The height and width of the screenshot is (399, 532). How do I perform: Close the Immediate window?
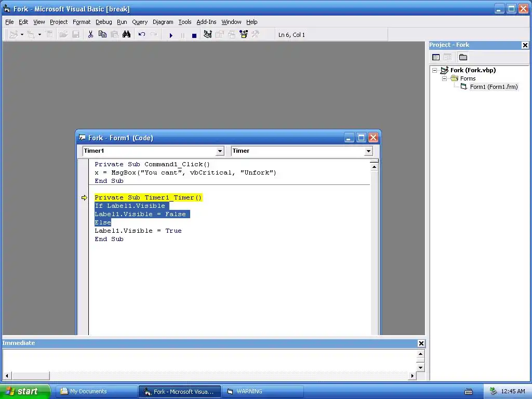(x=421, y=343)
